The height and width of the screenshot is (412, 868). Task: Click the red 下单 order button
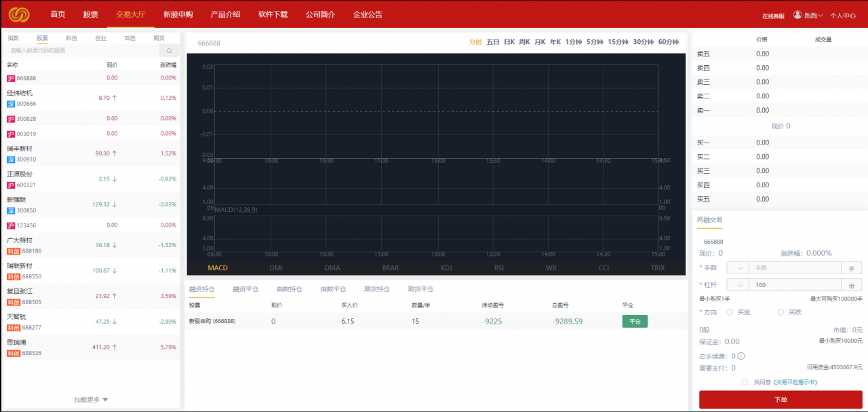point(780,400)
